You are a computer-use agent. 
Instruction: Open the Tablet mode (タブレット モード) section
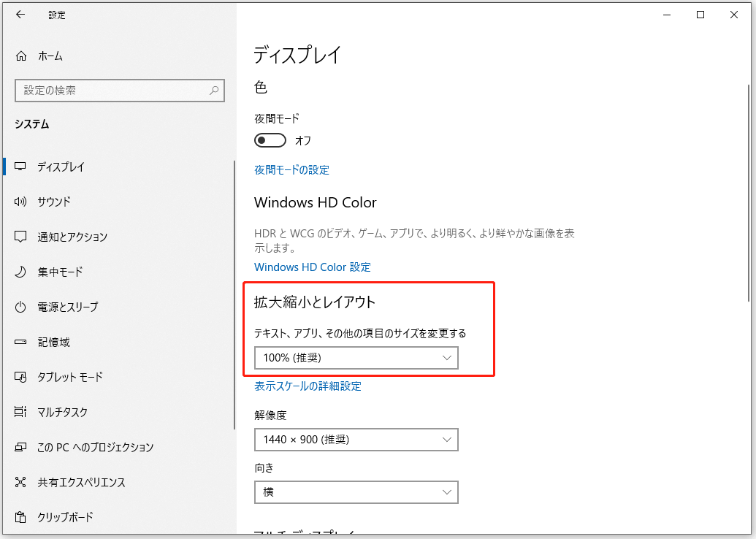click(x=70, y=377)
